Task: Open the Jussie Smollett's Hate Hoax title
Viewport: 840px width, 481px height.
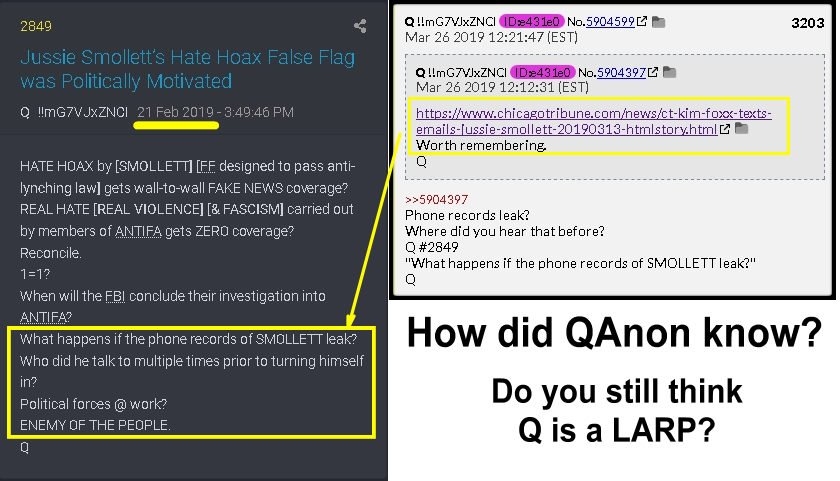Action: coord(188,69)
